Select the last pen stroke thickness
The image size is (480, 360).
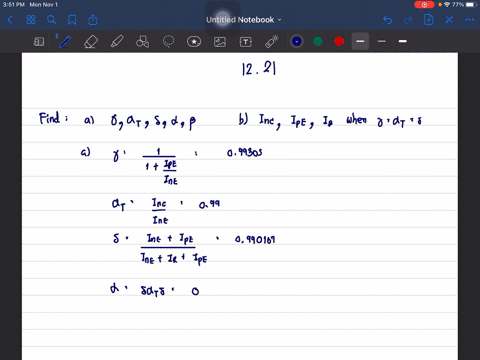click(403, 41)
